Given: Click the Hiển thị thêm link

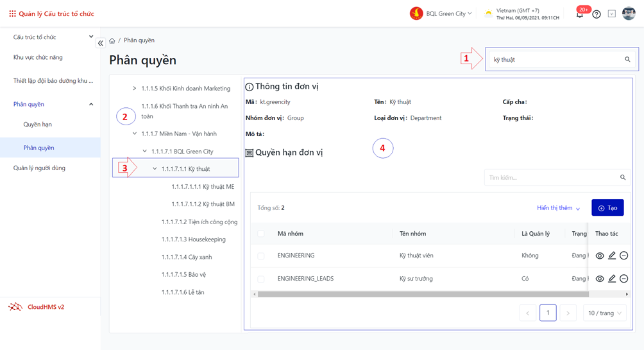Looking at the screenshot, I should point(558,208).
